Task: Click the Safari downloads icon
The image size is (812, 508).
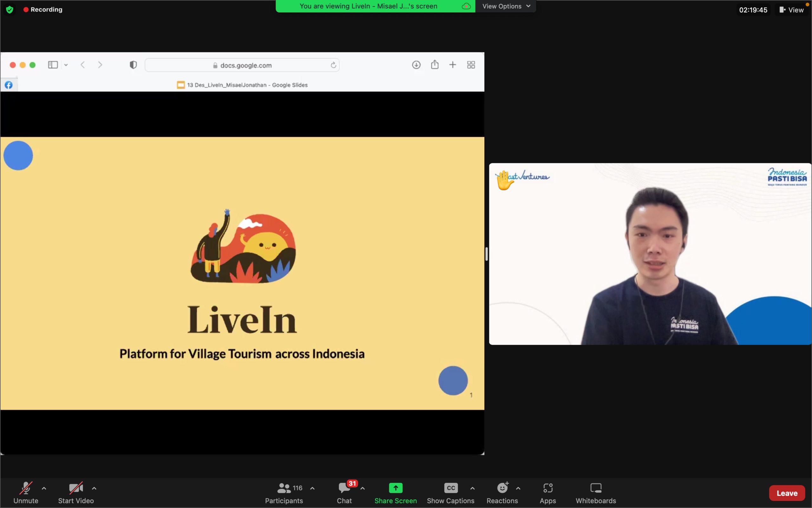Action: 416,65
